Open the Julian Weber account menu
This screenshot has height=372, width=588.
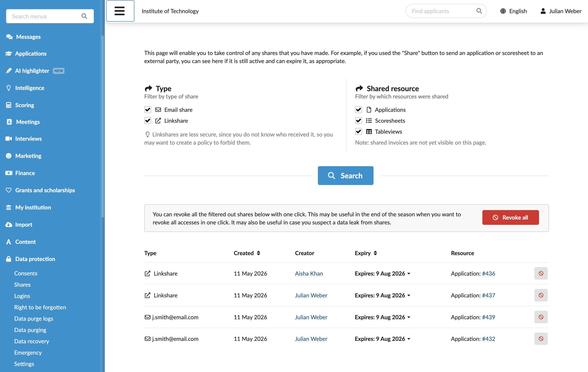561,11
